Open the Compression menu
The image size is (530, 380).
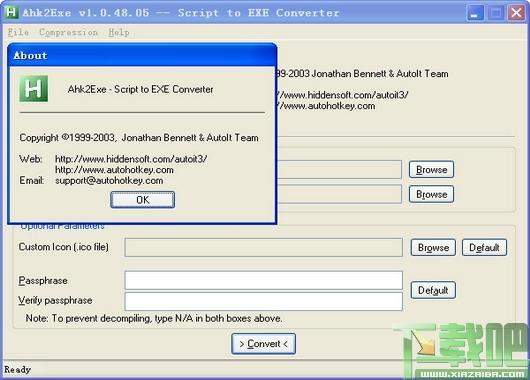(x=69, y=32)
